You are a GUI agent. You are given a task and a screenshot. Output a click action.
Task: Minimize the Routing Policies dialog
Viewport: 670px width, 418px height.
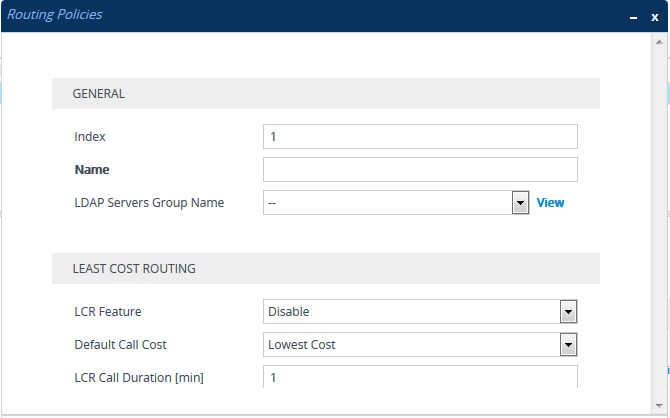point(633,17)
